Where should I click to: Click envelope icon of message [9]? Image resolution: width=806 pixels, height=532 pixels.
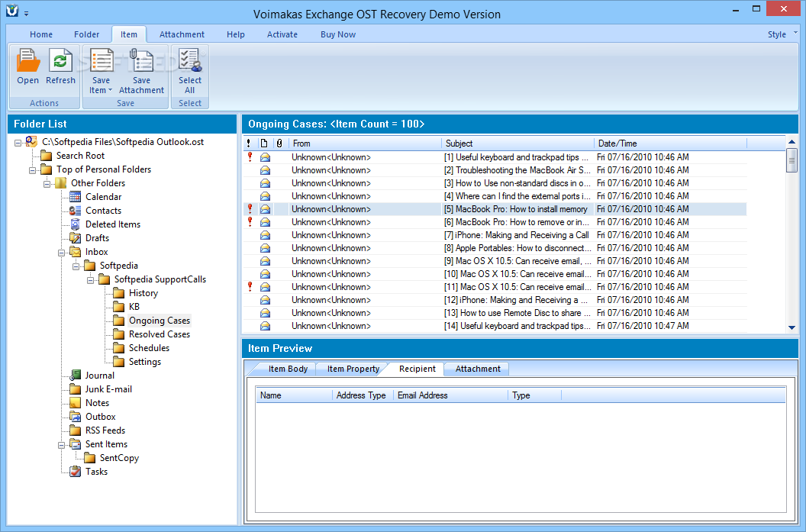coord(266,261)
